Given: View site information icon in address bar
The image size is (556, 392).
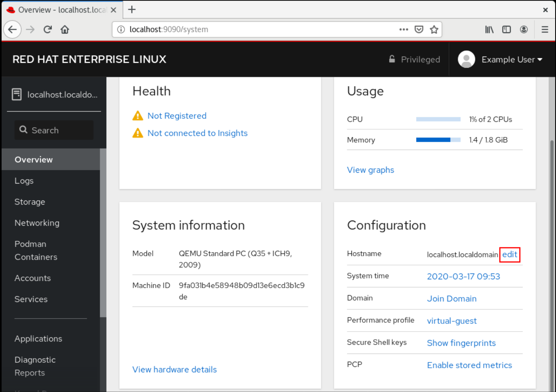Looking at the screenshot, I should coord(121,30).
